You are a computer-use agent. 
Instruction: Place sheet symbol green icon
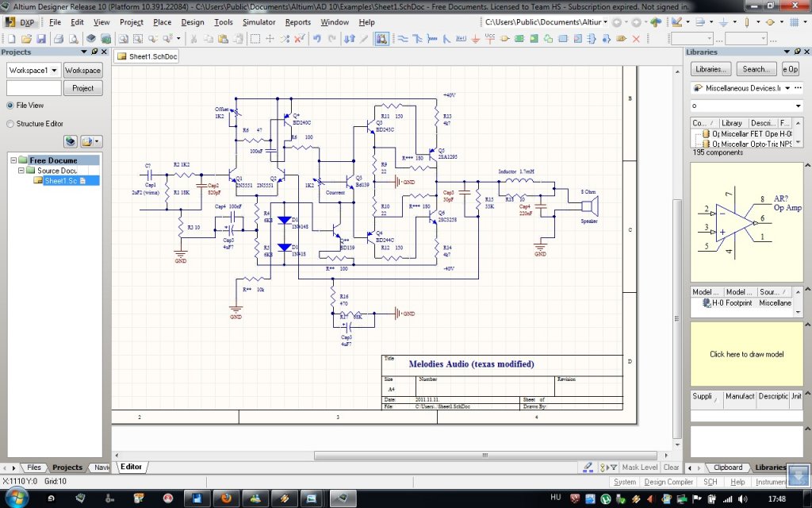coord(519,39)
